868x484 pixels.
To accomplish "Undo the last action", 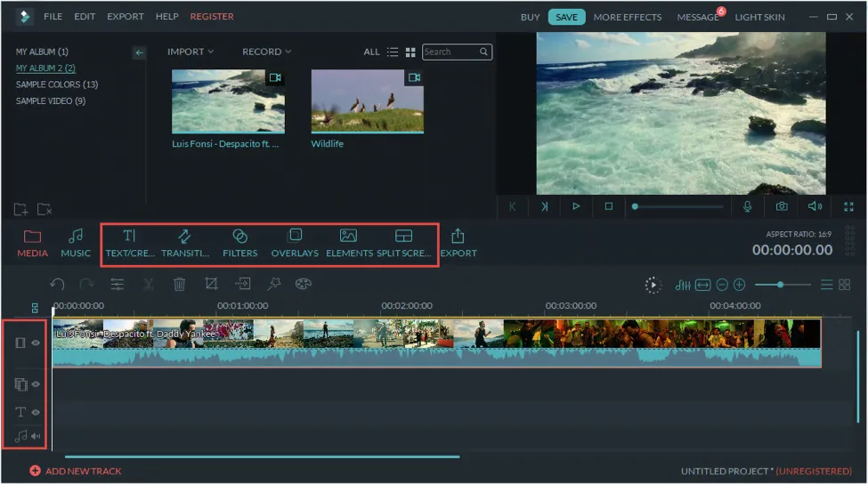I will pyautogui.click(x=57, y=285).
